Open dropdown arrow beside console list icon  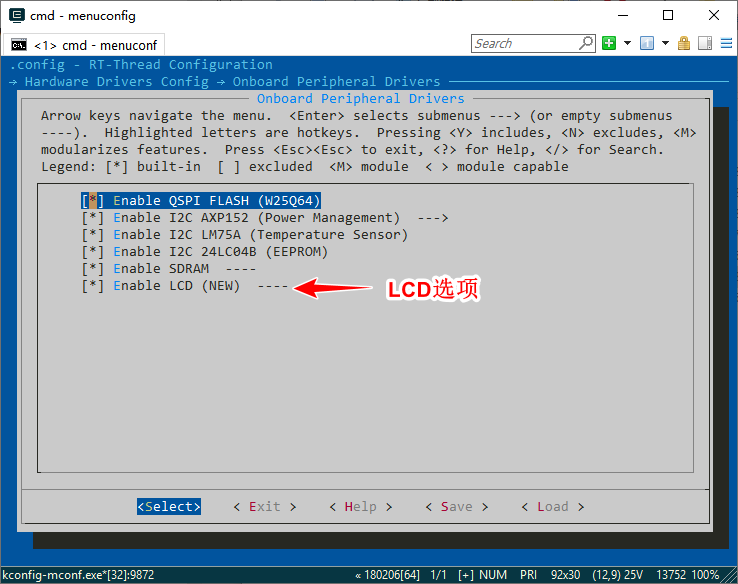[665, 43]
